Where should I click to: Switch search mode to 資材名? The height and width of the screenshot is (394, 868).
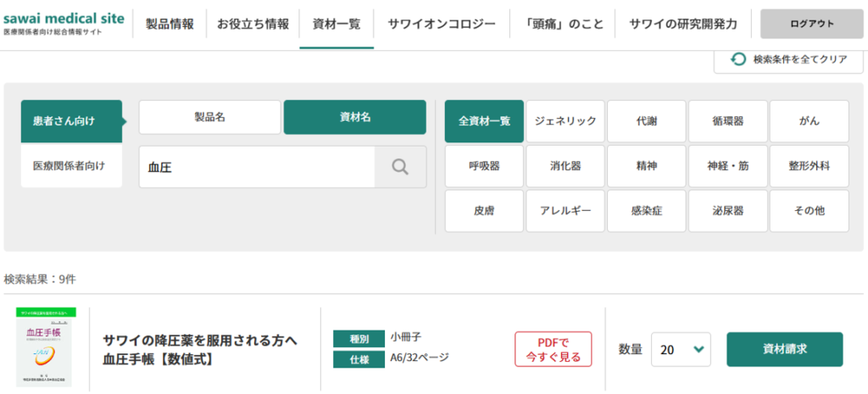tap(355, 117)
